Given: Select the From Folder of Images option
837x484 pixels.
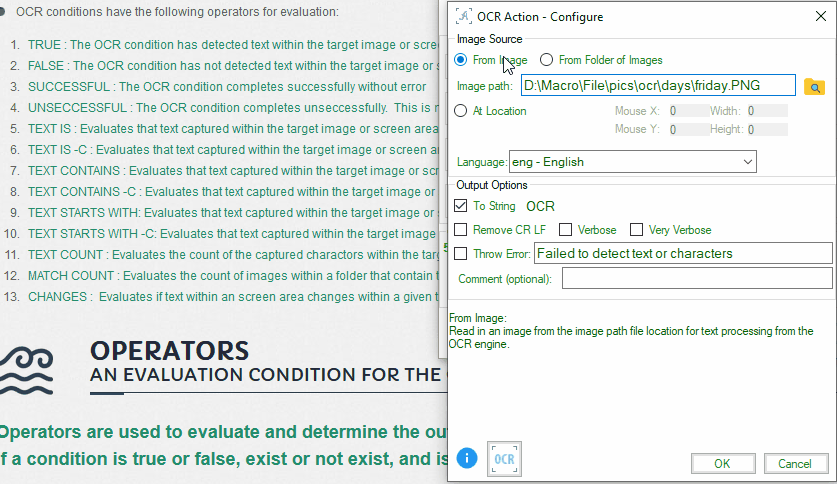Looking at the screenshot, I should (x=546, y=60).
